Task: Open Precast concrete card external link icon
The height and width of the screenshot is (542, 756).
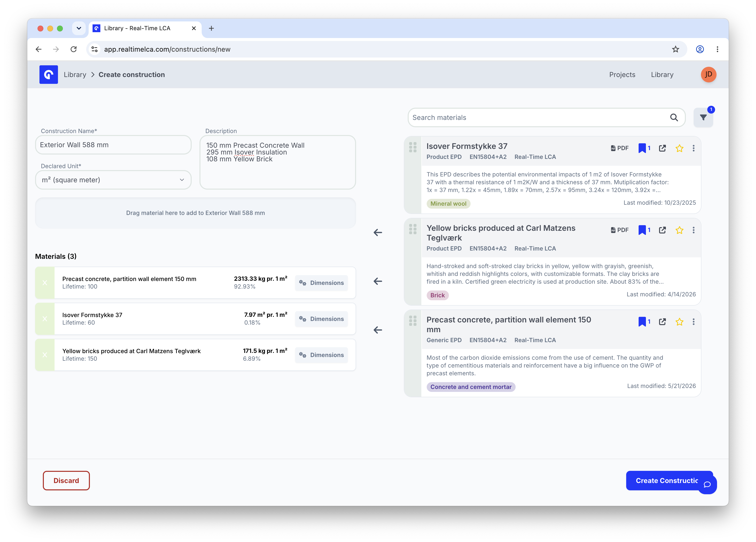Action: pyautogui.click(x=662, y=321)
